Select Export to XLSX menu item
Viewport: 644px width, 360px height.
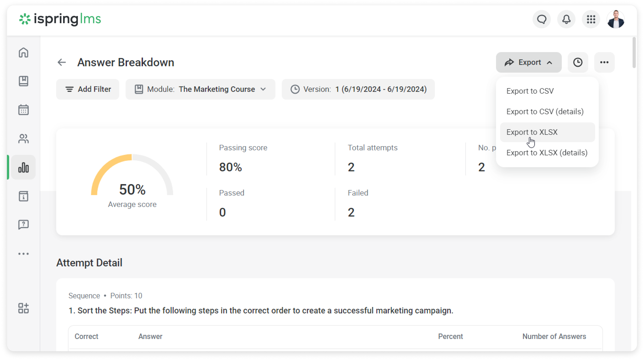pos(532,132)
